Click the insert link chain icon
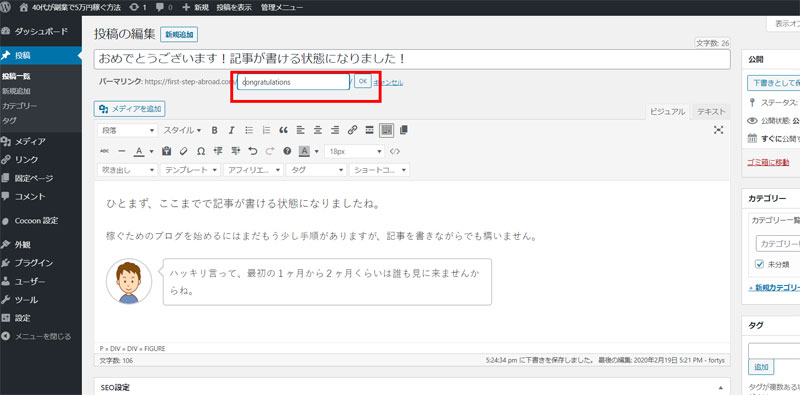800x395 pixels. (x=352, y=130)
